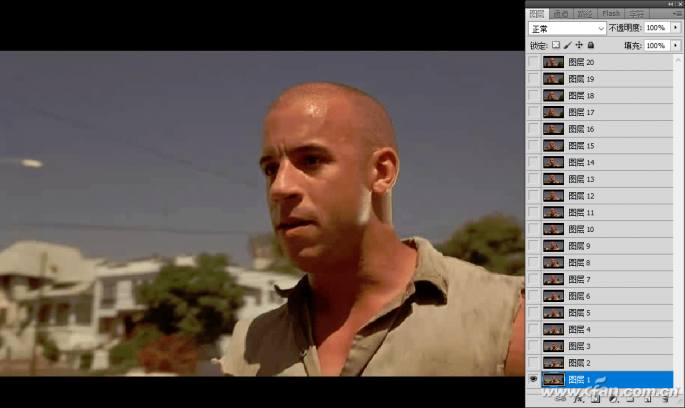Toggle lock image pixels brush icon
685x408 pixels.
point(567,45)
